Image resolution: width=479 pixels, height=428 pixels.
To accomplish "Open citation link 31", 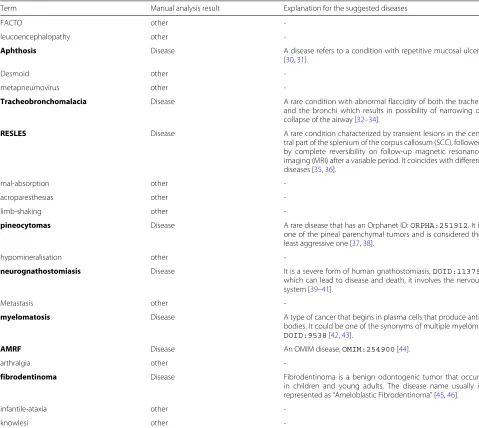I will [300, 60].
